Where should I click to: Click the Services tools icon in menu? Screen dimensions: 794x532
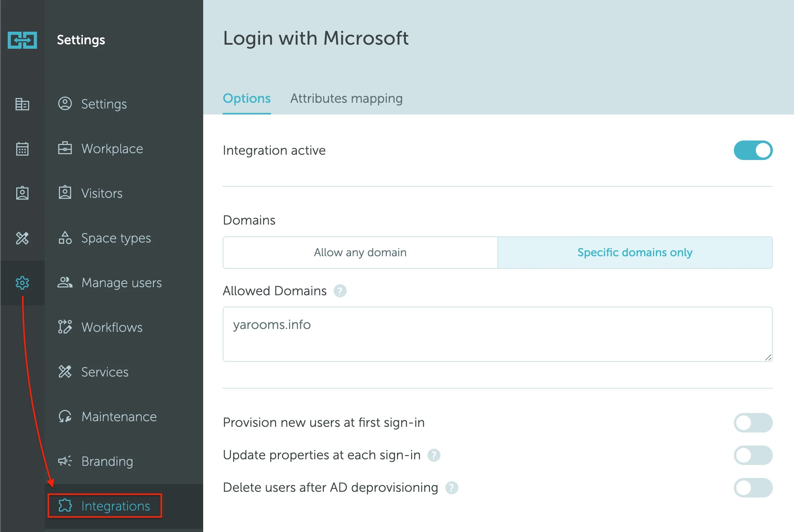[65, 372]
